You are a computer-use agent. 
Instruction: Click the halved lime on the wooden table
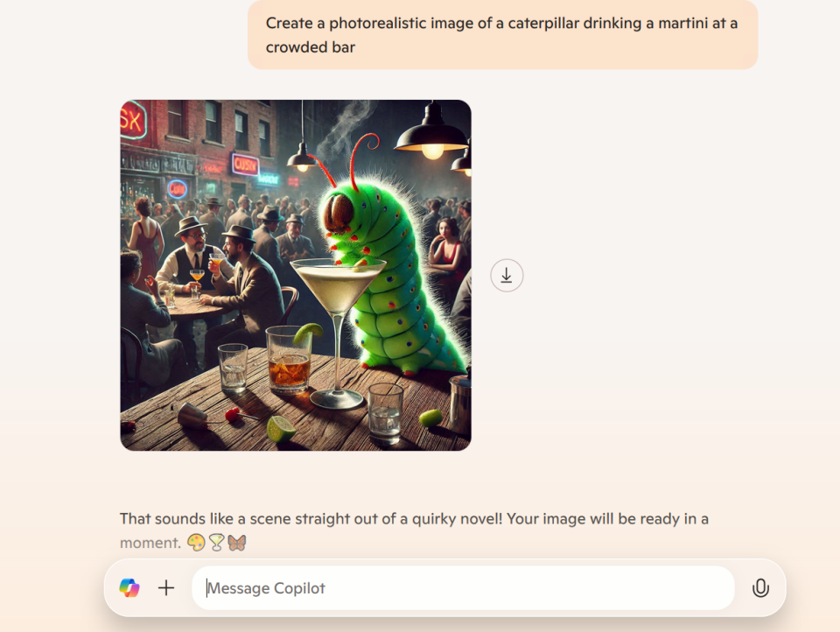click(x=281, y=428)
